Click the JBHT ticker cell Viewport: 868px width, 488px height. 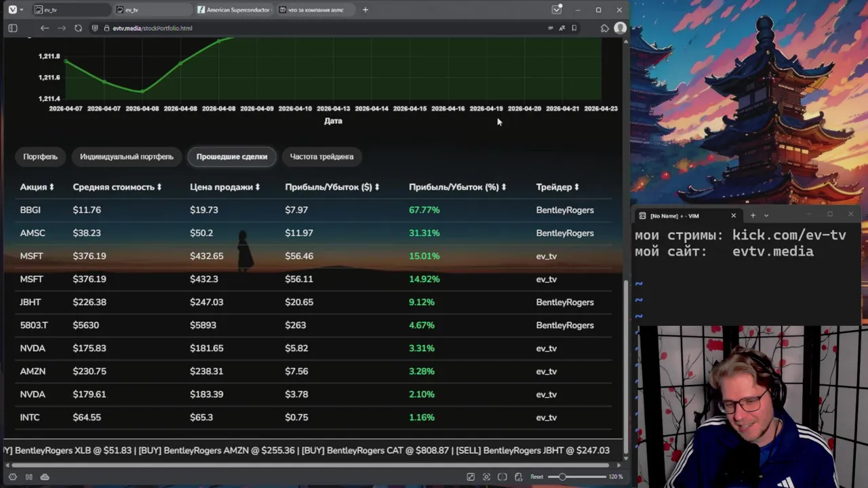click(x=31, y=302)
